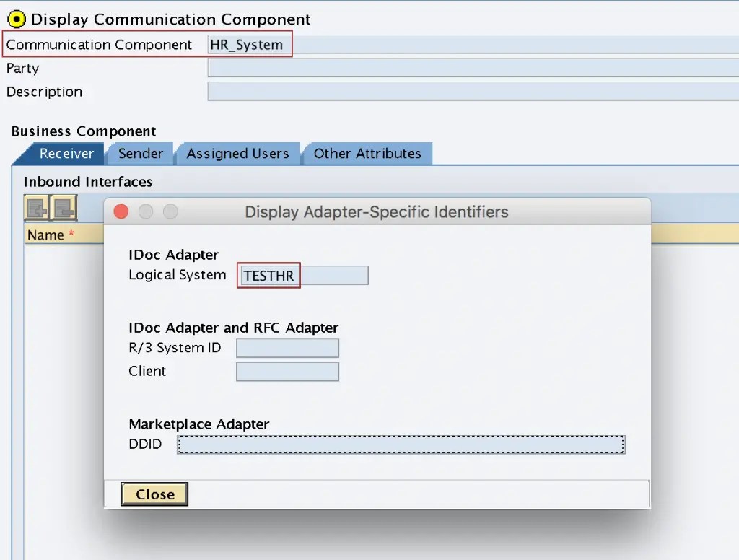Switch to the Sender tab
The width and height of the screenshot is (739, 560).
click(x=140, y=153)
